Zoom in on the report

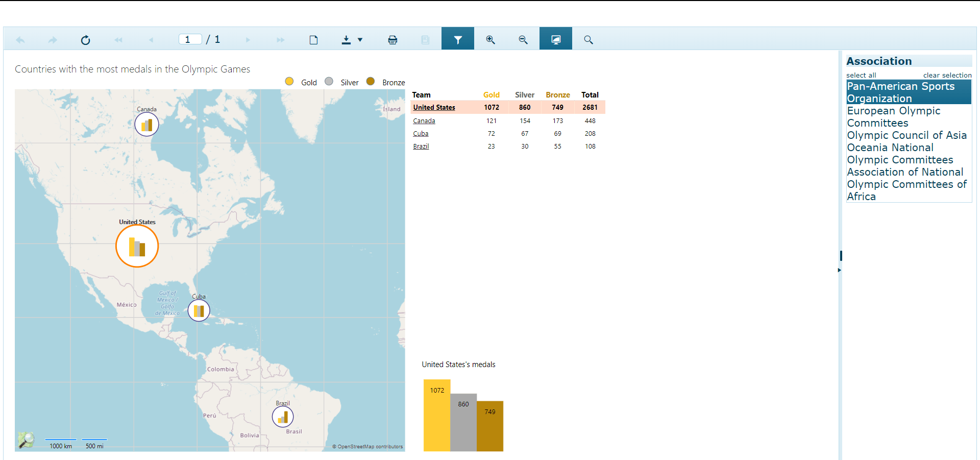[491, 40]
